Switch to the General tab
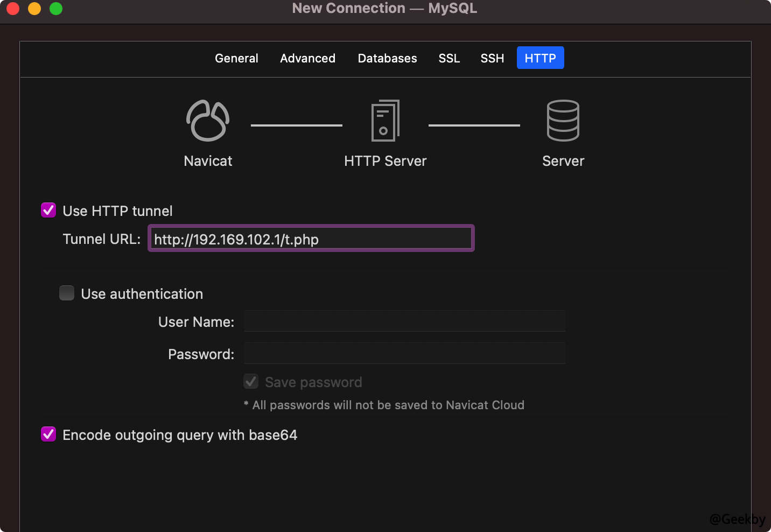771x532 pixels. point(236,58)
